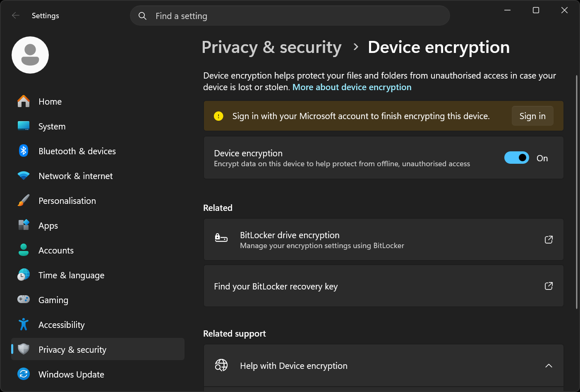The image size is (580, 392).
Task: Open BitLocker drive encryption via its external-link icon
Action: [549, 239]
